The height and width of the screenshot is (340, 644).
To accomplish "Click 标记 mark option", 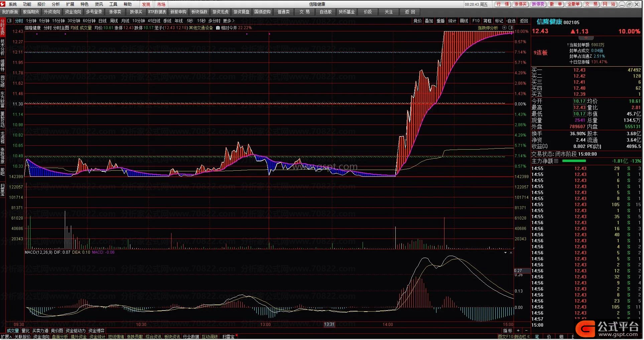I will pos(499,21).
